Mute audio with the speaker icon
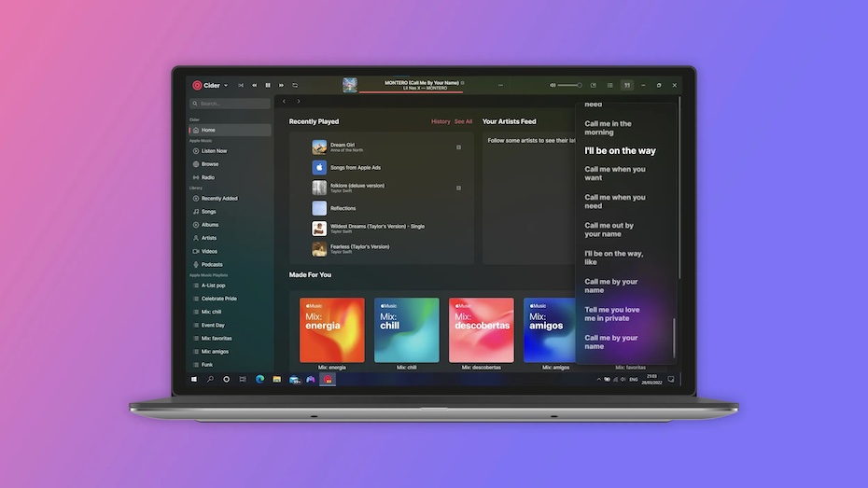868x488 pixels. click(x=552, y=85)
